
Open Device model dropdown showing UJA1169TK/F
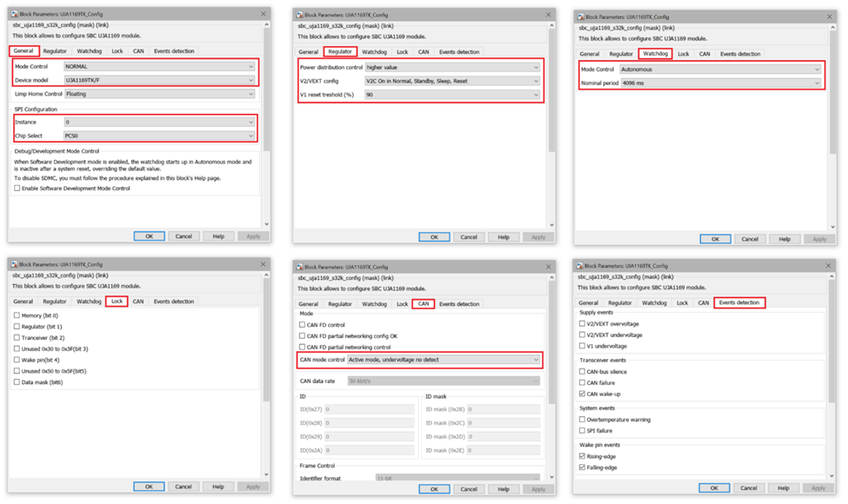(x=159, y=80)
